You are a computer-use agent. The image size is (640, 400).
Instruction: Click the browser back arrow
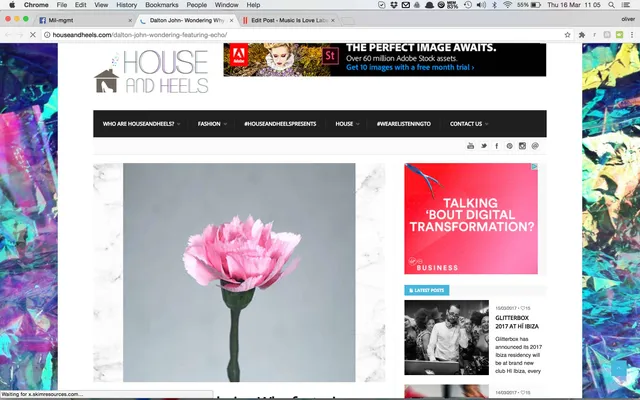point(8,35)
